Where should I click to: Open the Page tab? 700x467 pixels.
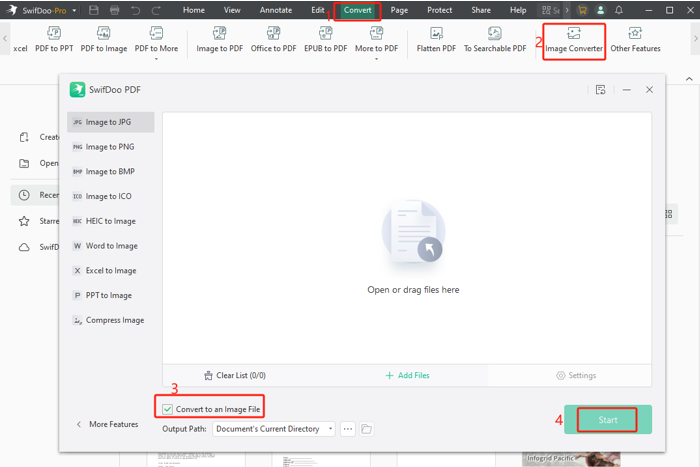pyautogui.click(x=399, y=10)
